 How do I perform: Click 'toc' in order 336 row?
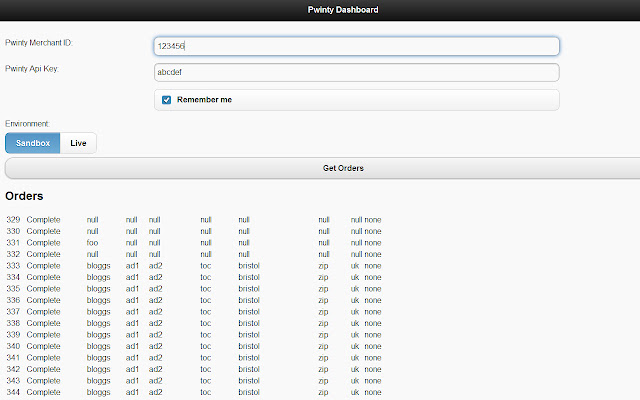(x=206, y=300)
